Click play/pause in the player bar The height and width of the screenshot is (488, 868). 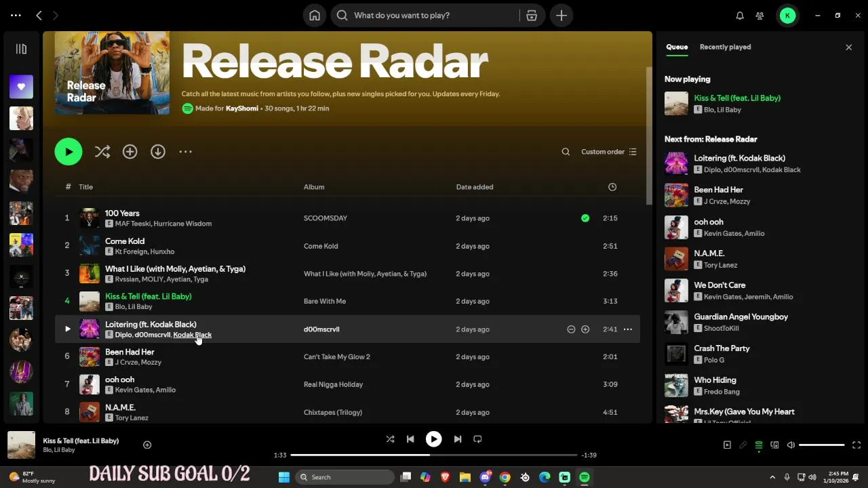[x=433, y=439]
